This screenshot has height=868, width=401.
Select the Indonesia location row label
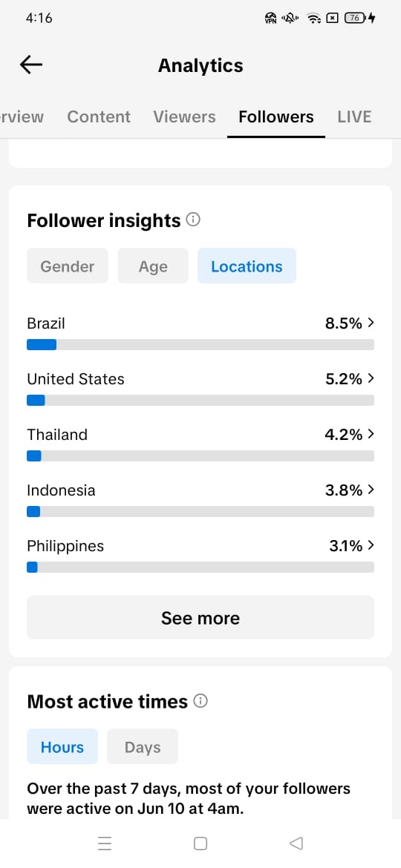[x=61, y=490]
